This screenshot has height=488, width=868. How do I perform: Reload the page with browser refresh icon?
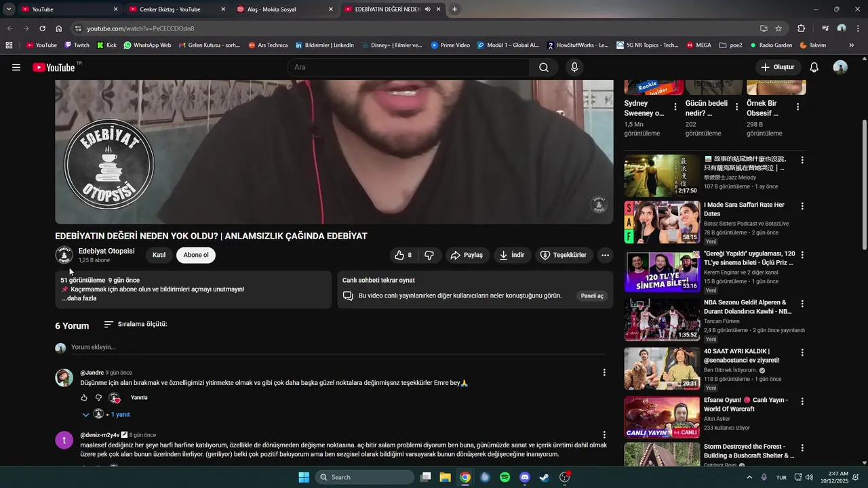pyautogui.click(x=42, y=28)
